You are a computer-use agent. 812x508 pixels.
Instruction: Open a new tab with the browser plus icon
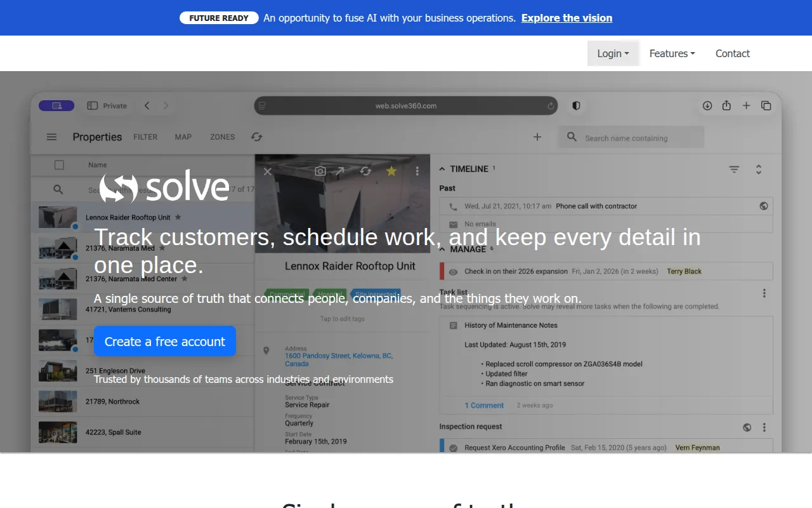pyautogui.click(x=746, y=105)
